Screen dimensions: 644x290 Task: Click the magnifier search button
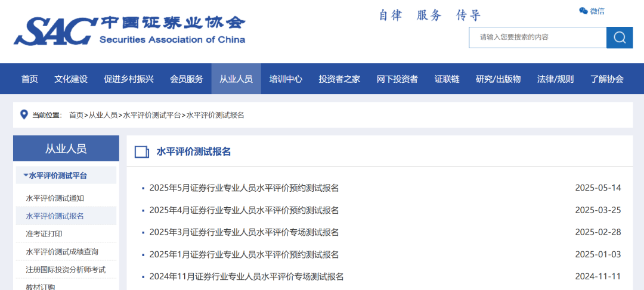620,38
